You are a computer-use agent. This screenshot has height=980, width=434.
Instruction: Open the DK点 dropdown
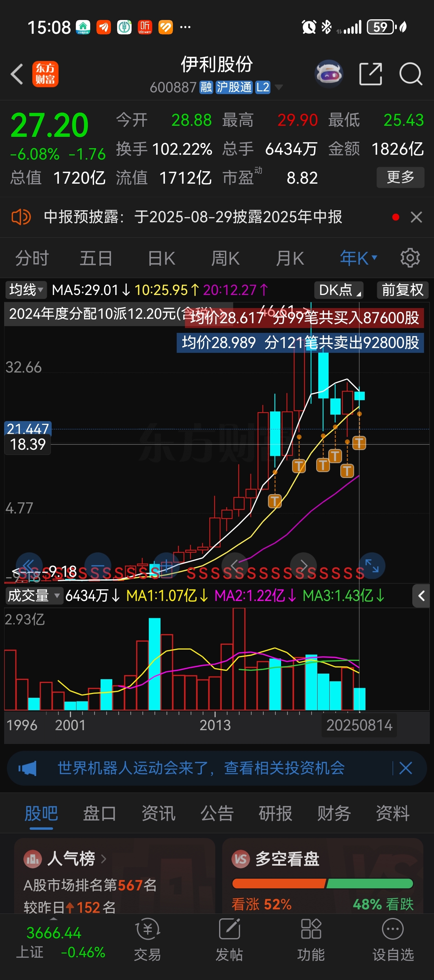(339, 290)
